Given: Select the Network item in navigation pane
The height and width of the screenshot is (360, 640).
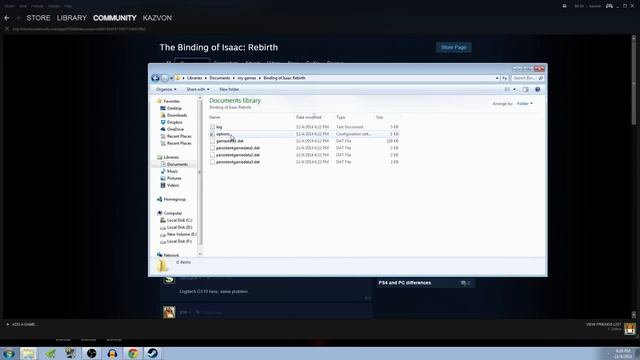Looking at the screenshot, I should click(x=168, y=255).
